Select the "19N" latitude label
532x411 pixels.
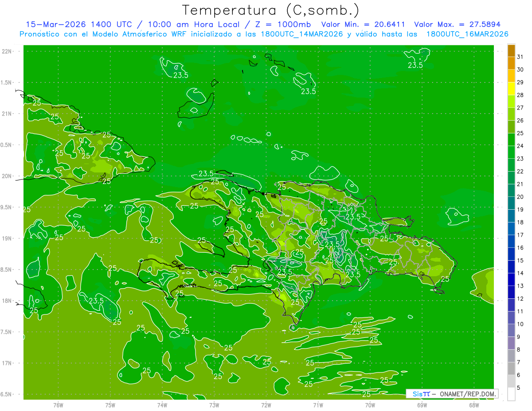coord(7,239)
